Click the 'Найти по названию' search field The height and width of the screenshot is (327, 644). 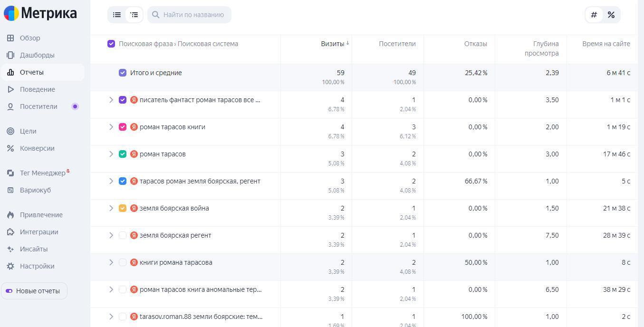(x=193, y=15)
